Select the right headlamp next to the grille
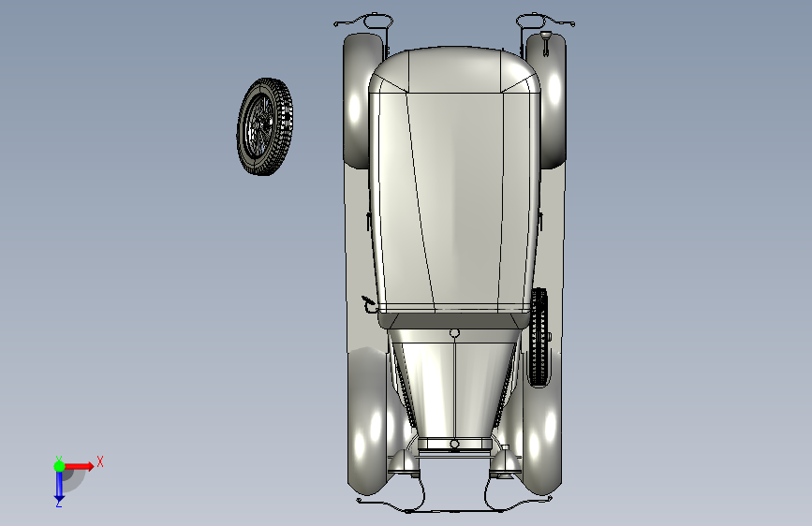Screen dimensions: 812x526 505,462
